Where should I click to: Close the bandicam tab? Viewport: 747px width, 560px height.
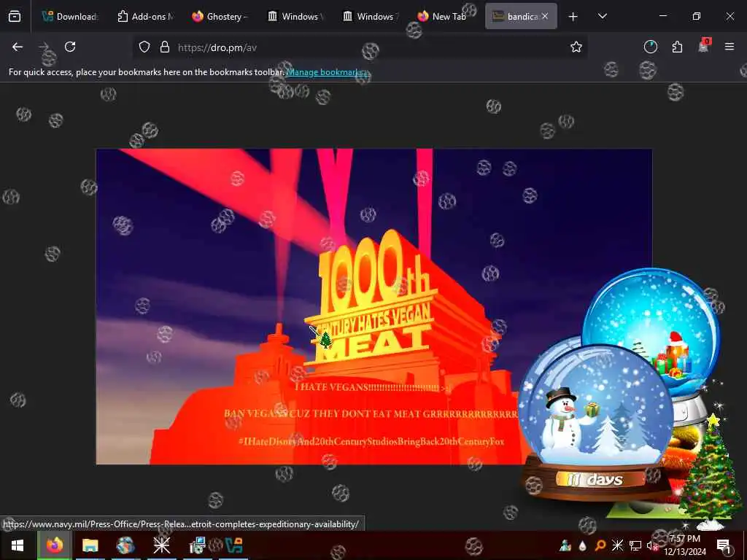545,16
